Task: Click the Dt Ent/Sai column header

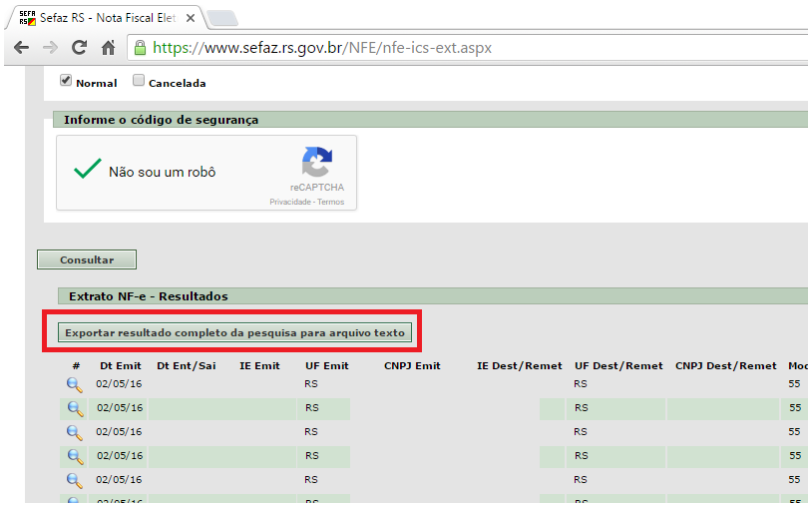Action: pyautogui.click(x=186, y=366)
